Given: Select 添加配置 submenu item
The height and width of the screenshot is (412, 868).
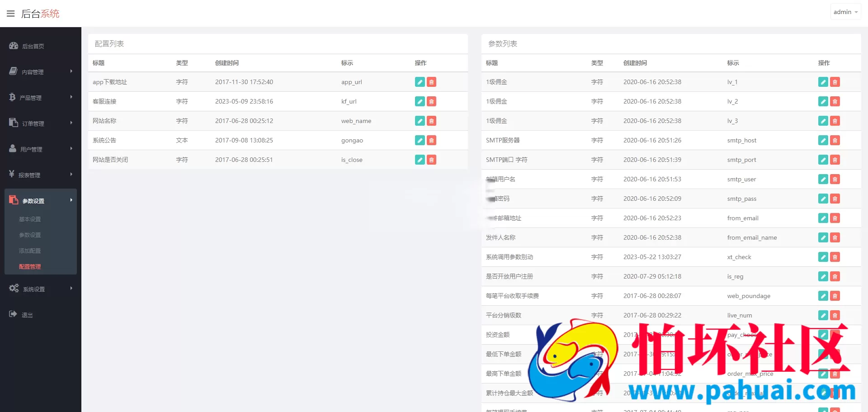Looking at the screenshot, I should pos(30,251).
